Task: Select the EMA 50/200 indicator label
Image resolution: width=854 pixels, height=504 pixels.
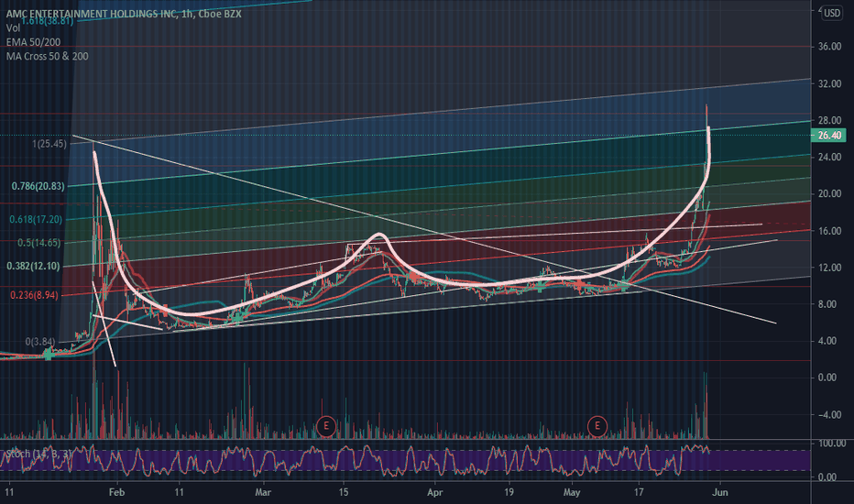Action: point(33,42)
